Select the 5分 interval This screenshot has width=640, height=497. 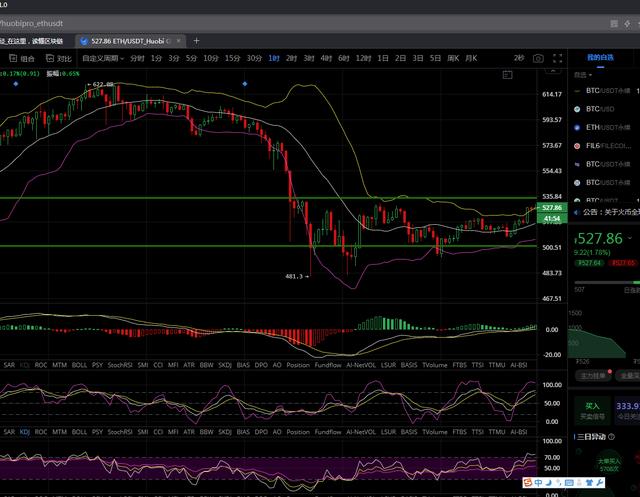click(191, 58)
